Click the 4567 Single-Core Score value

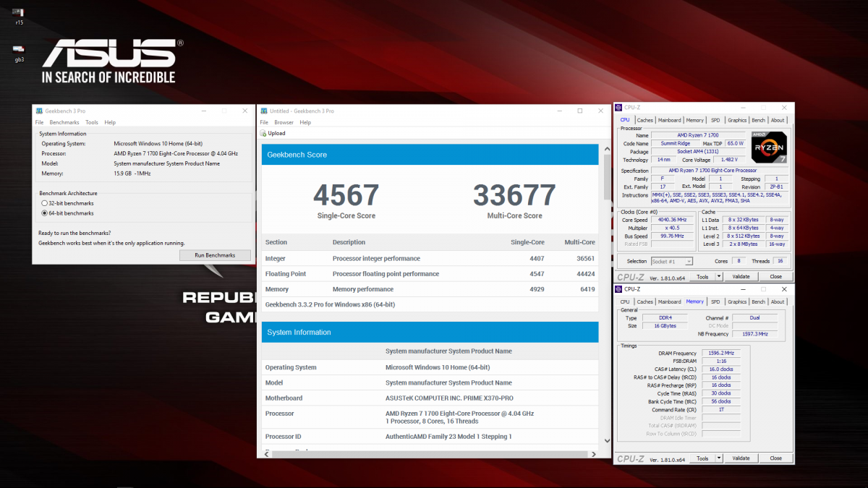click(x=346, y=194)
